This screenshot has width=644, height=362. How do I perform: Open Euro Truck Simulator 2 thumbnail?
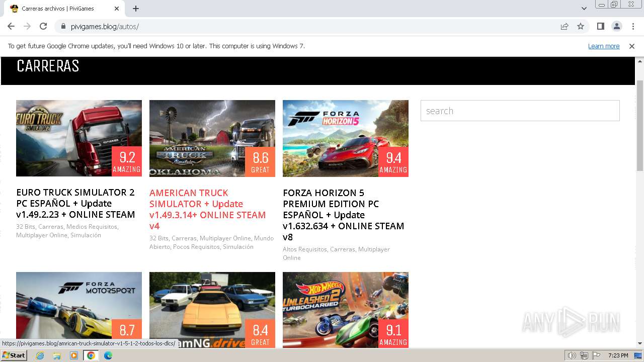(x=79, y=138)
